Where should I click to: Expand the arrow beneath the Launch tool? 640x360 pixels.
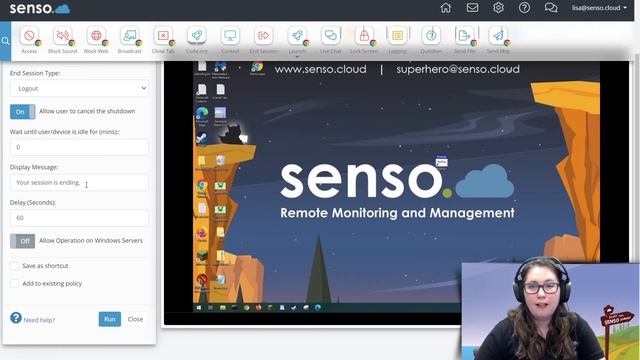tap(297, 57)
